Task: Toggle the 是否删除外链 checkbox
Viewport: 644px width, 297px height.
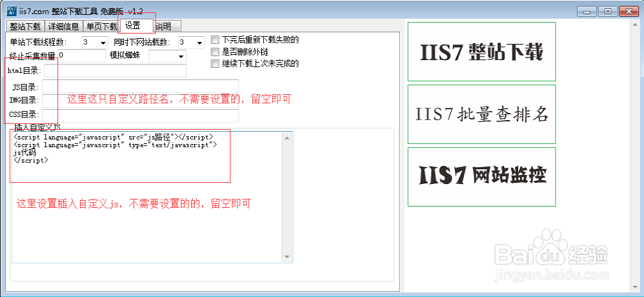Action: [216, 52]
